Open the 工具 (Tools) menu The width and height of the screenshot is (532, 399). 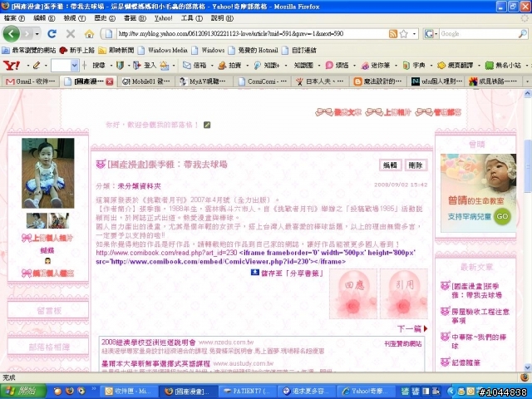click(x=192, y=18)
